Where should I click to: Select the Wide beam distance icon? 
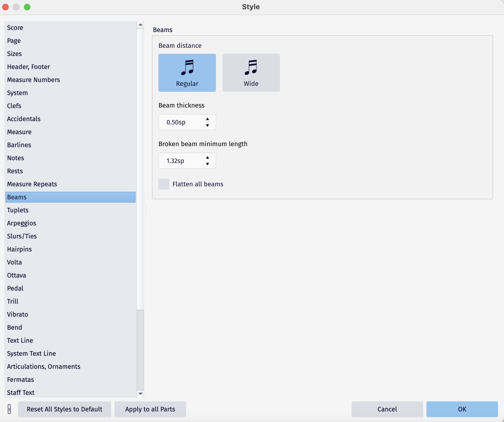[251, 73]
